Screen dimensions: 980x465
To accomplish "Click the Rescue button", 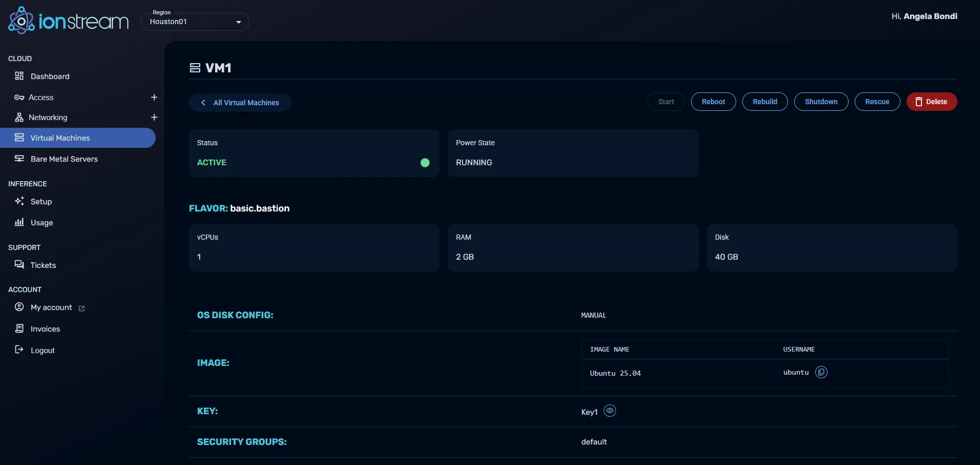I will pyautogui.click(x=877, y=102).
